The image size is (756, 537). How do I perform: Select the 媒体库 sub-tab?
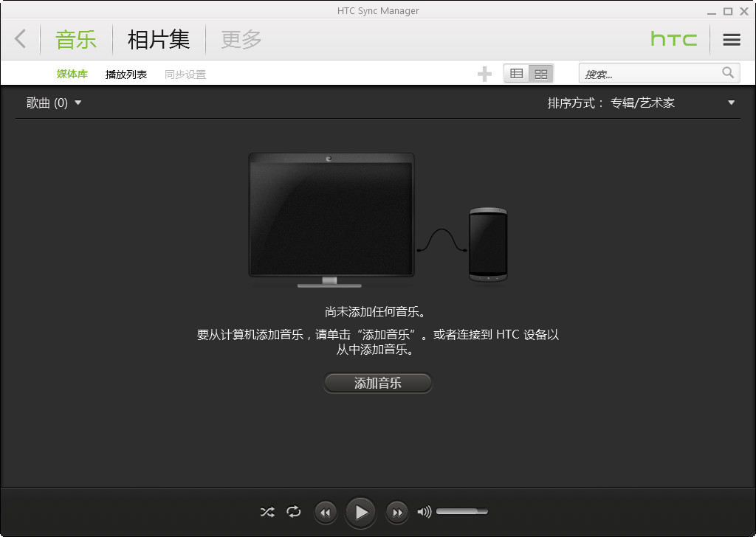tap(72, 75)
